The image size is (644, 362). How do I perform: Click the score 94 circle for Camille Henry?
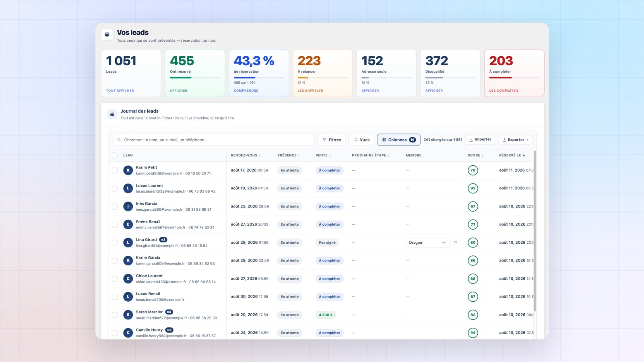click(x=473, y=333)
